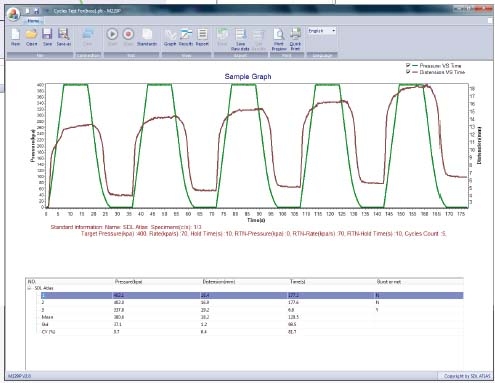Image resolution: width=495 pixels, height=383 pixels.
Task: Show the Results view icon
Action: point(186,37)
